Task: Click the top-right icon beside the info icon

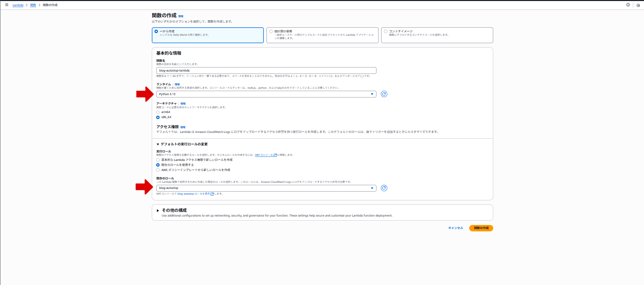Action: click(x=638, y=5)
